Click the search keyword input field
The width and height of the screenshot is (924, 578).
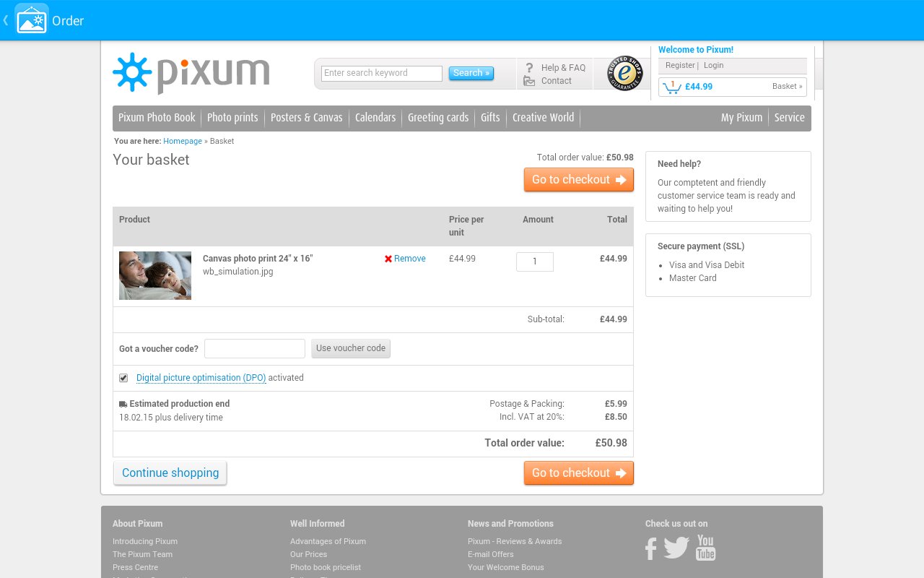click(382, 73)
